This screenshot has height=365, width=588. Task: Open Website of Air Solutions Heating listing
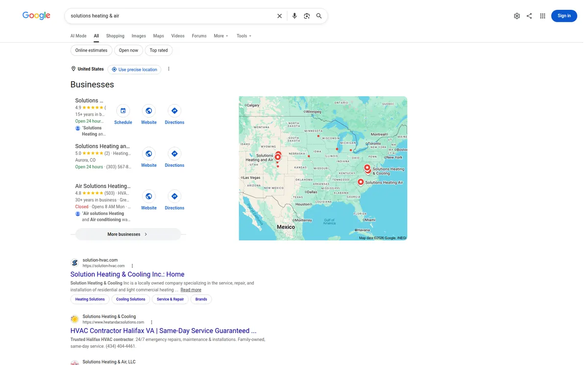tap(149, 196)
